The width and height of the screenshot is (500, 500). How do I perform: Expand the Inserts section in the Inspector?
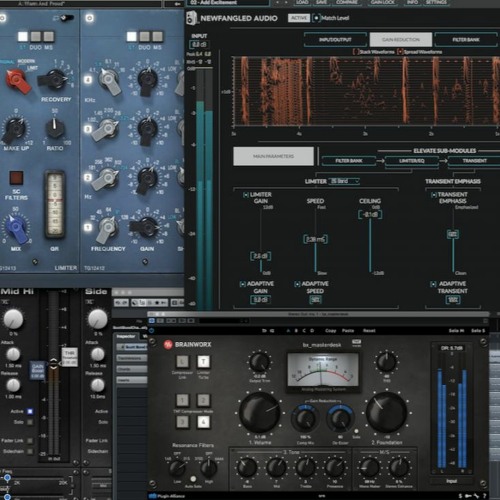point(132,380)
